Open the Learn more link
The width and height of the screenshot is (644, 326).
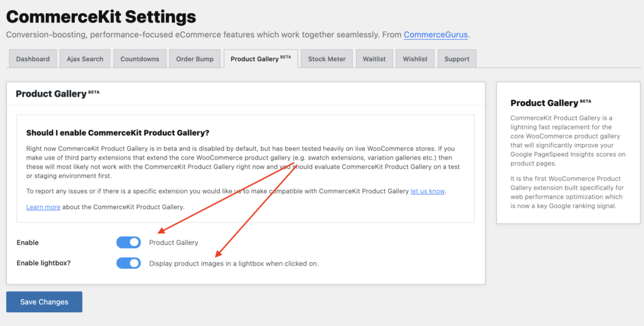coord(43,207)
